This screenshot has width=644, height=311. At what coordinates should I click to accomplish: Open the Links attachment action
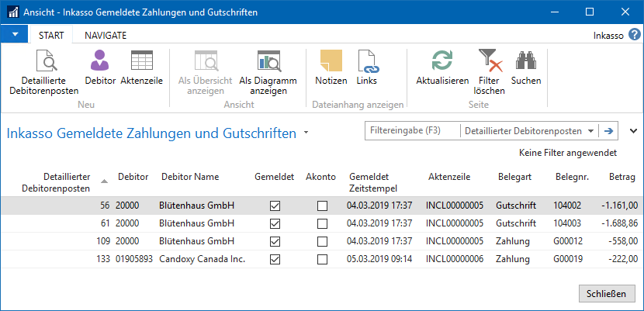pos(367,67)
